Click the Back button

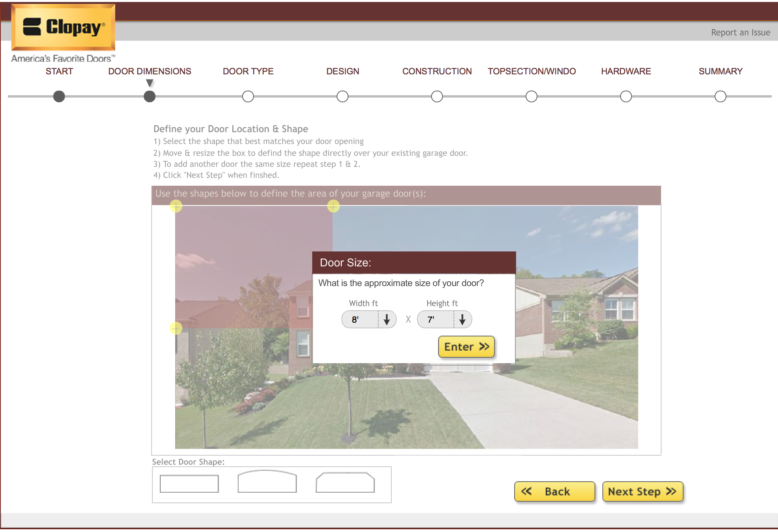(x=554, y=491)
